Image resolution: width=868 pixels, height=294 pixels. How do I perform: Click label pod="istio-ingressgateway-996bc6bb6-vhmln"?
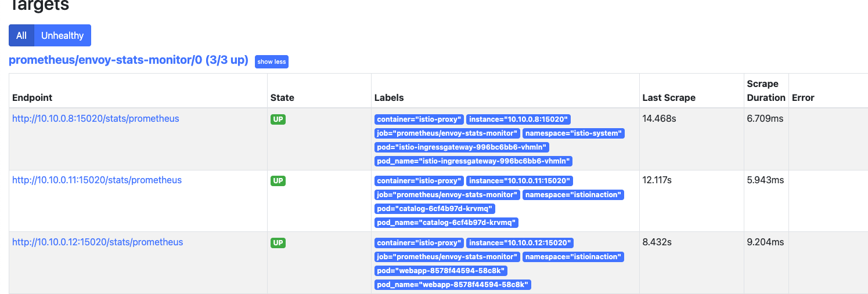(x=463, y=147)
